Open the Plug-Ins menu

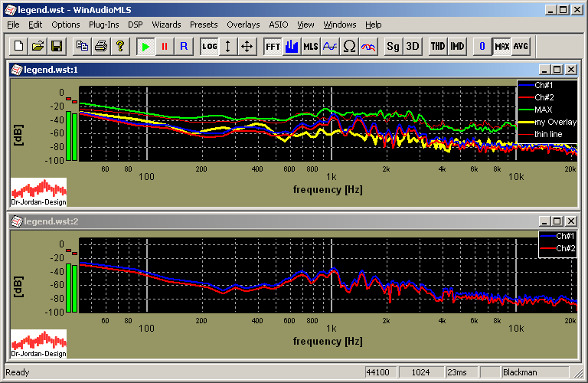click(x=103, y=25)
